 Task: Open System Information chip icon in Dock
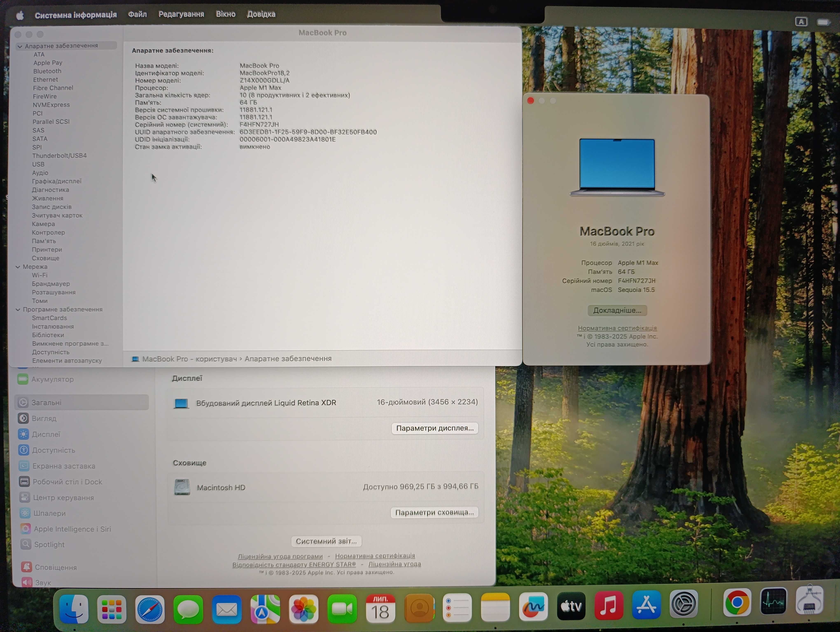pos(809,600)
